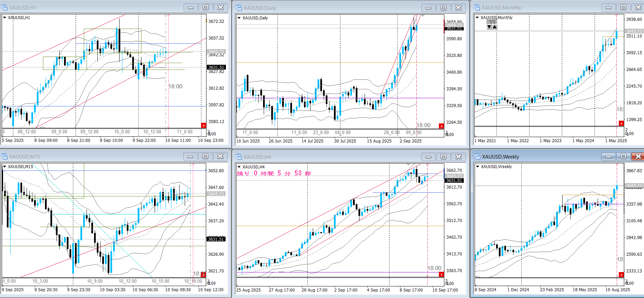The width and height of the screenshot is (644, 298).
Task: Click the red plus icon in the Weekly chart
Action: pos(621,274)
